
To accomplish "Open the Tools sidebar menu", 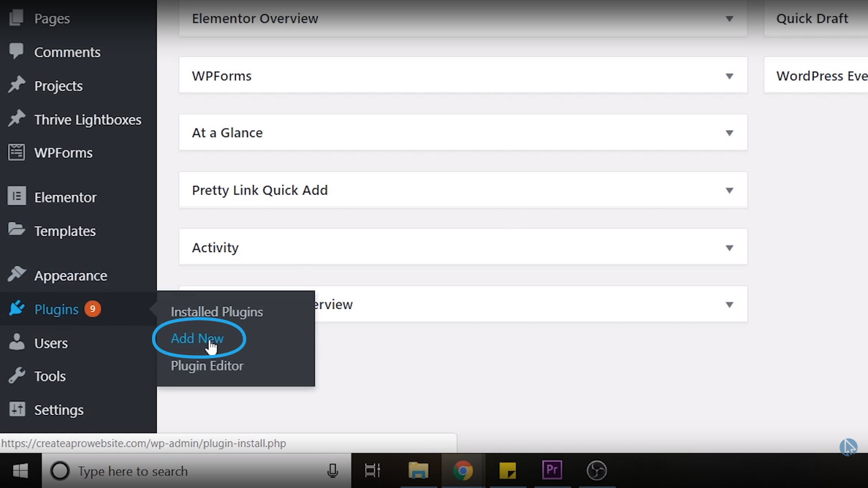I will (x=50, y=376).
